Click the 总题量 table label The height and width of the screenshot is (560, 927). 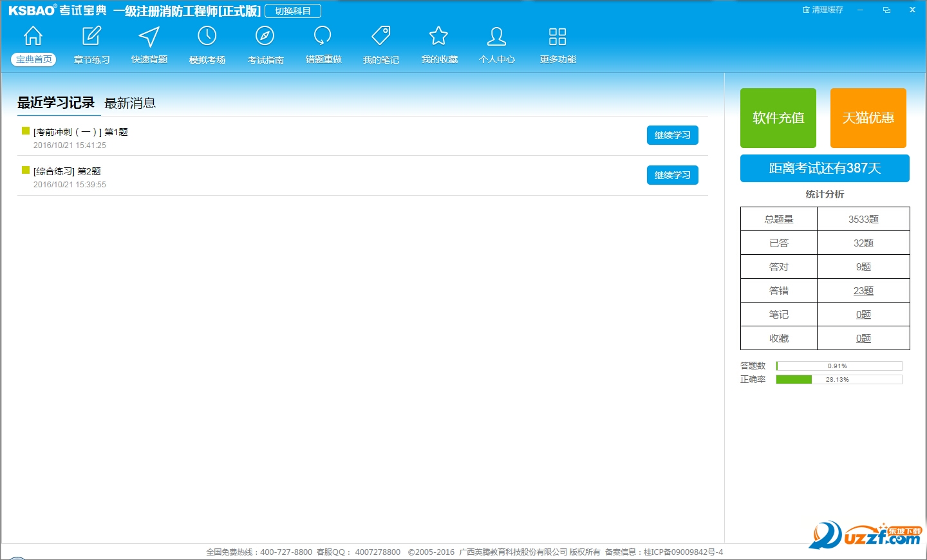779,219
